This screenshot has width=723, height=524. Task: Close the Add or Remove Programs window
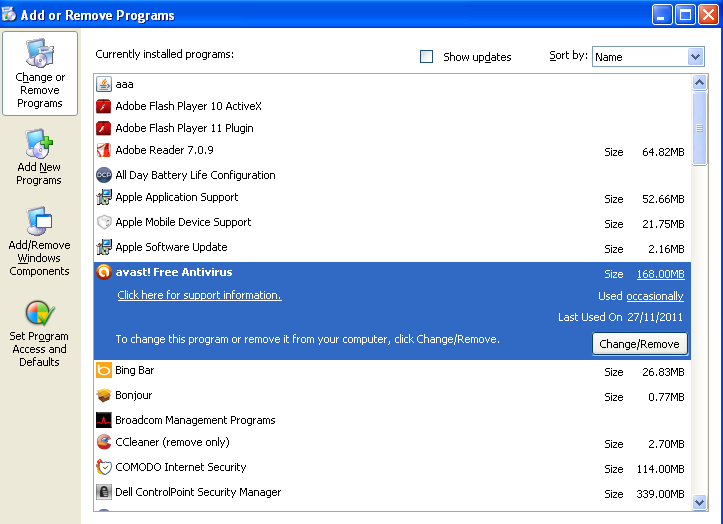click(x=708, y=15)
